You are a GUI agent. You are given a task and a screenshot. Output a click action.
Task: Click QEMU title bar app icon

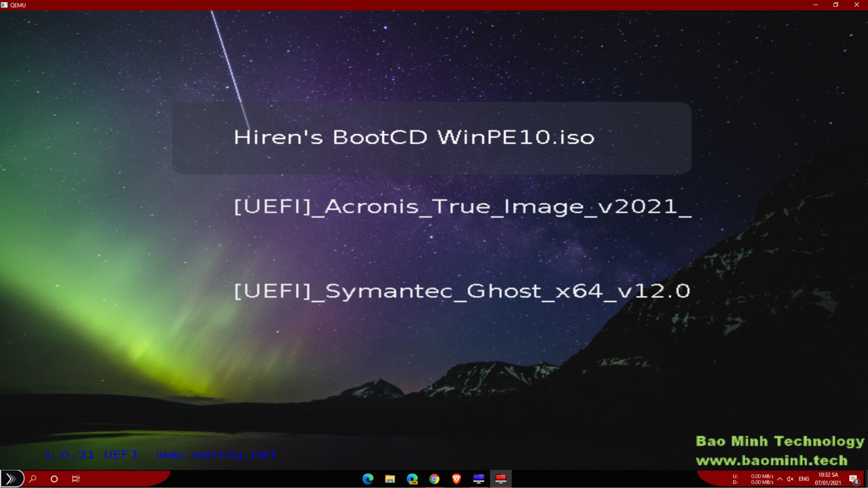[x=5, y=5]
